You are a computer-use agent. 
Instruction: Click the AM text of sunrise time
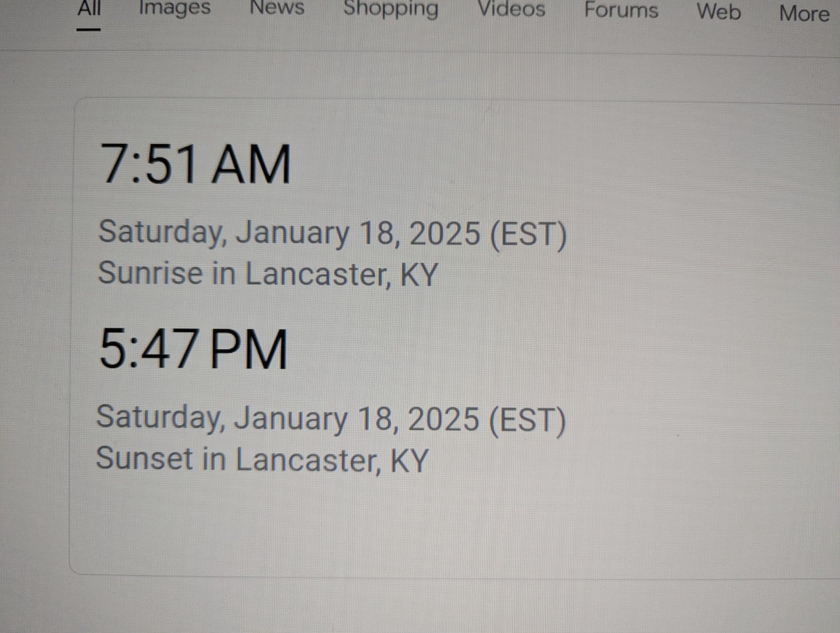tap(252, 165)
